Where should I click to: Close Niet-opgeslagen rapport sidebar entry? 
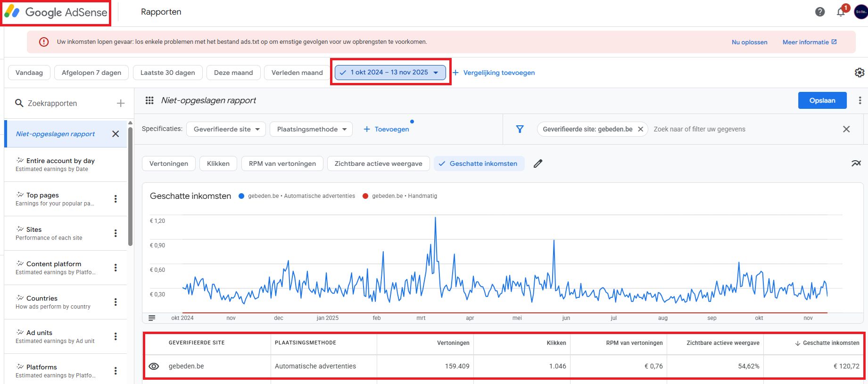(x=116, y=134)
